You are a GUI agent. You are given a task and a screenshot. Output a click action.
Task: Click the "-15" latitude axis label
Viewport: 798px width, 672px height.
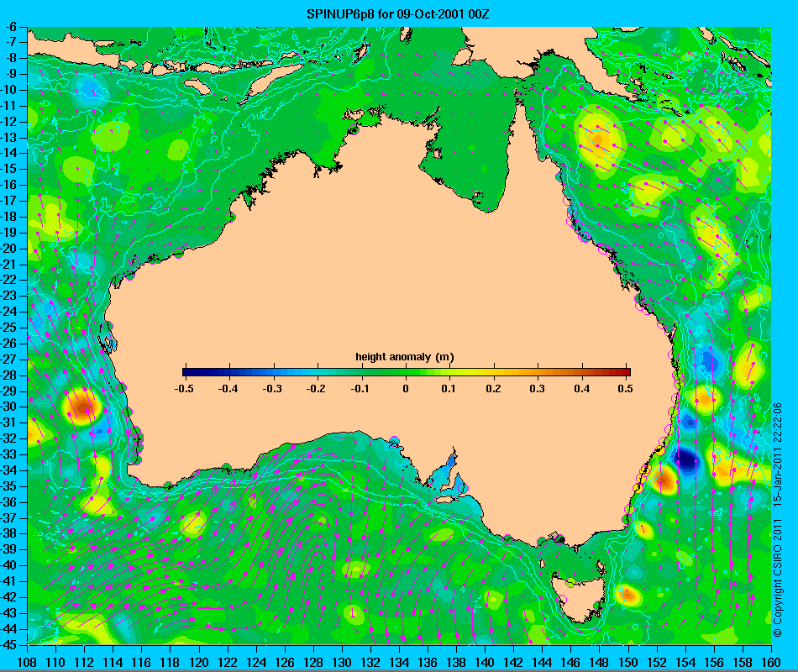tap(9, 169)
